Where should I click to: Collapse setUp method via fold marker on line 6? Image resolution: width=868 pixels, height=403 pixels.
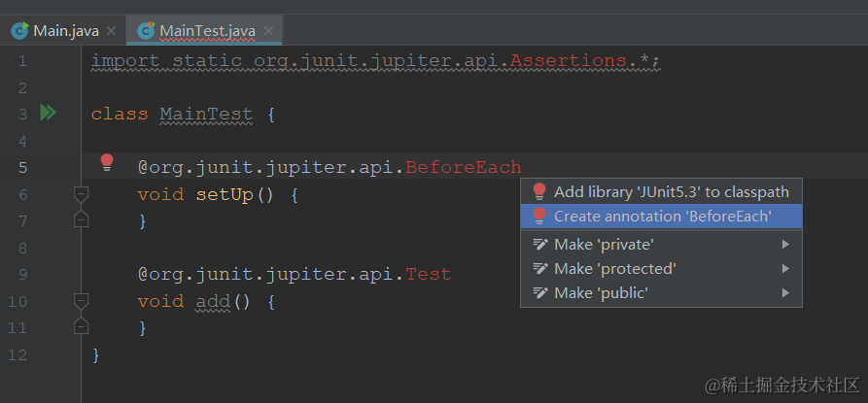click(x=82, y=194)
